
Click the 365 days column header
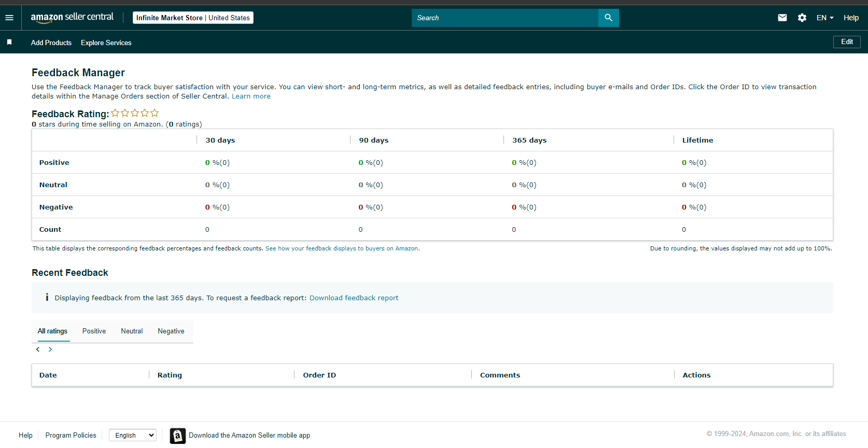click(529, 140)
